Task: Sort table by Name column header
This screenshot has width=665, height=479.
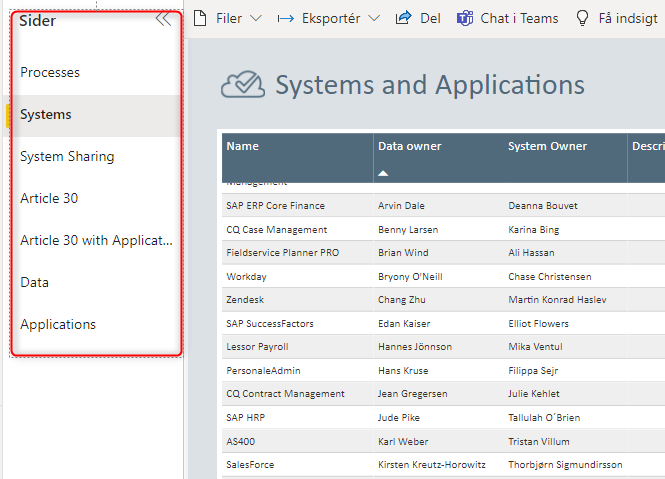Action: point(243,147)
